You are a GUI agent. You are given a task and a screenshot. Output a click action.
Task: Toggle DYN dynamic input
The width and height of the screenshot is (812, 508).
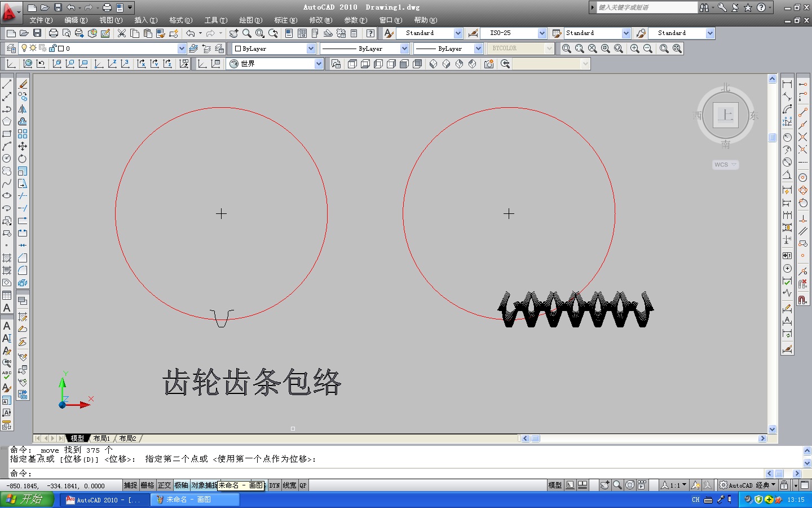pos(275,485)
